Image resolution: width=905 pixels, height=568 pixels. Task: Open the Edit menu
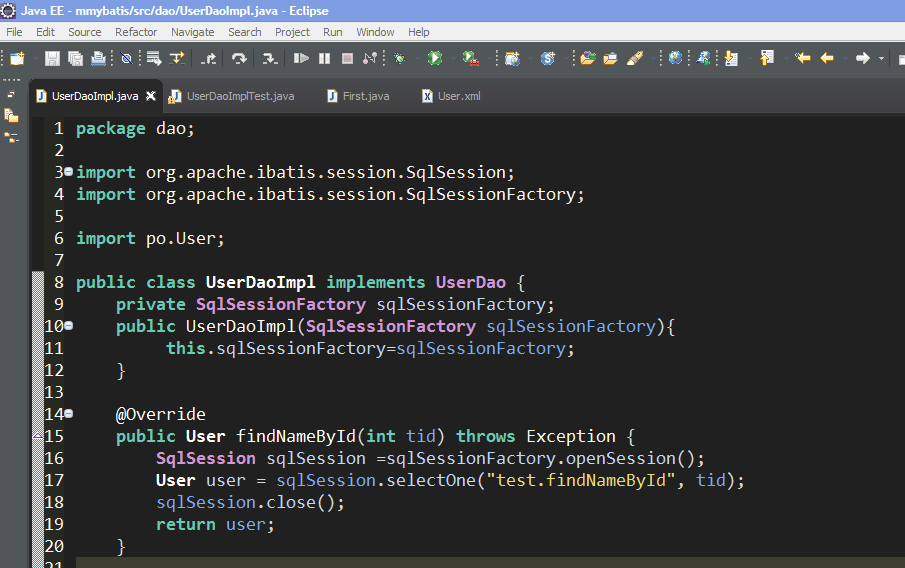45,32
